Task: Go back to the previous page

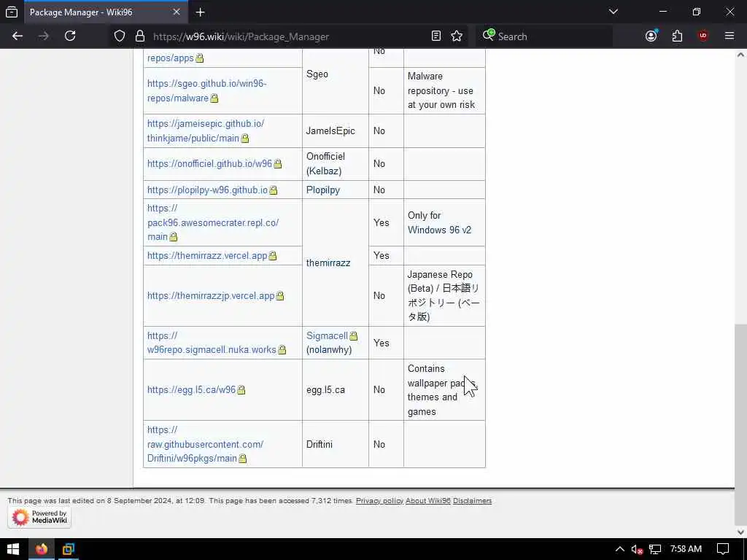Action: pyautogui.click(x=18, y=36)
